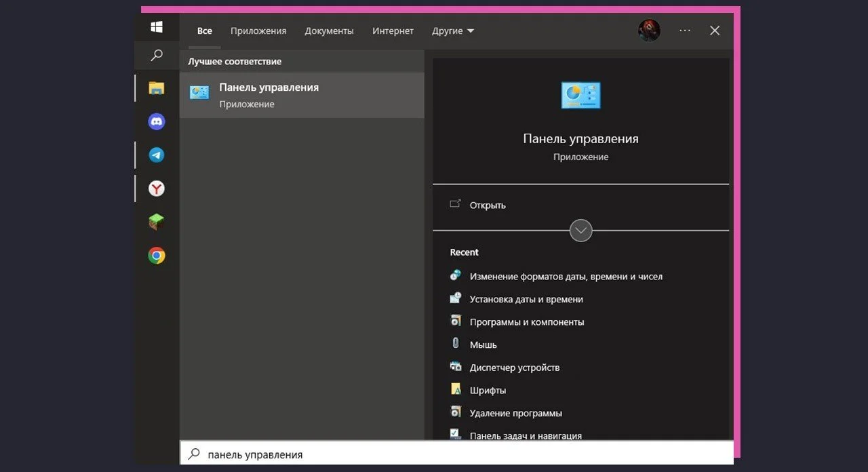Image resolution: width=868 pixels, height=472 pixels.
Task: Open the Шрифты entry
Action: tap(488, 390)
